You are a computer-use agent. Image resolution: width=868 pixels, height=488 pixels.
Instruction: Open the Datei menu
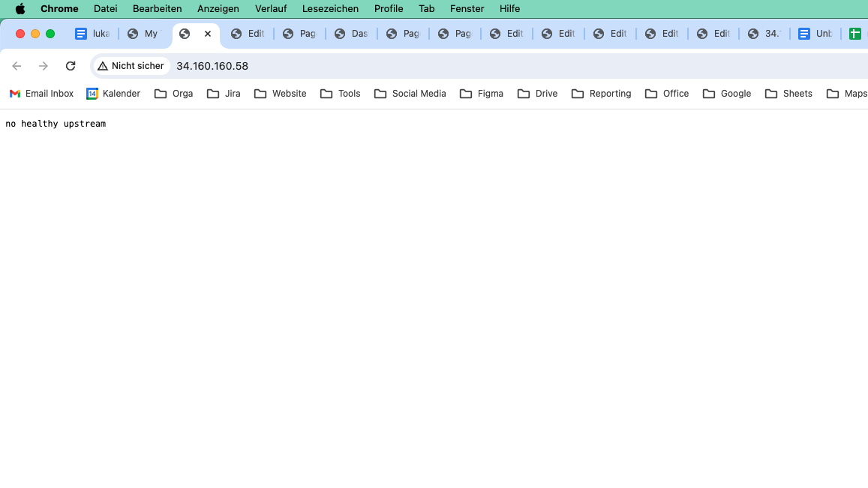tap(105, 9)
